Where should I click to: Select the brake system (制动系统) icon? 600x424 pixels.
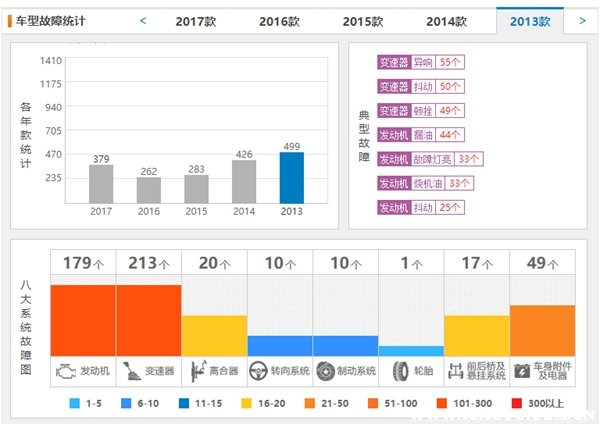coord(324,371)
